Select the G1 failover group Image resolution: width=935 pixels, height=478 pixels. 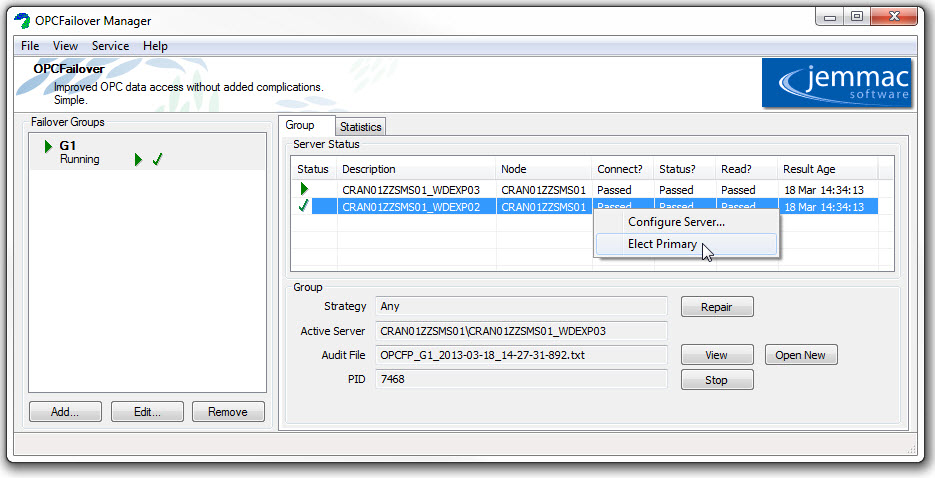point(147,153)
